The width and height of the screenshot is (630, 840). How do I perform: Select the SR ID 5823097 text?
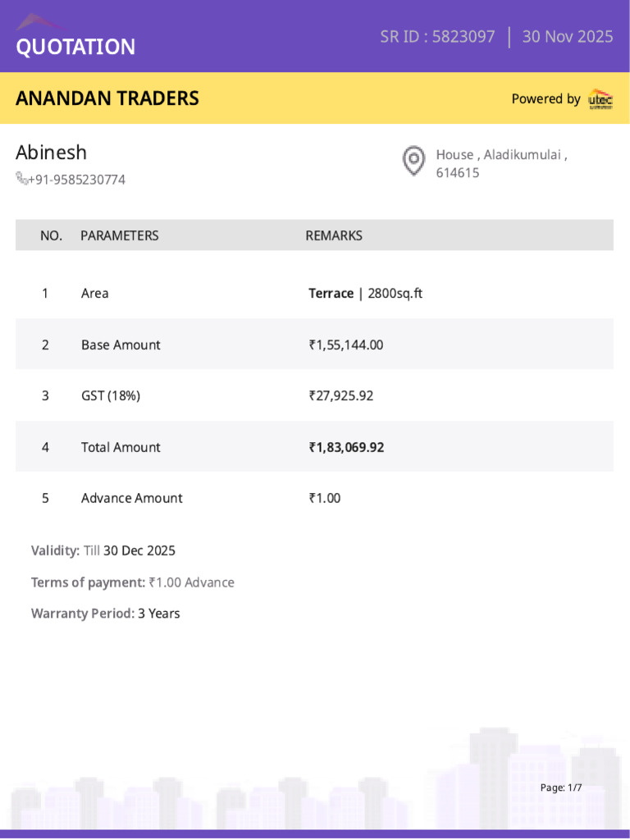438,36
